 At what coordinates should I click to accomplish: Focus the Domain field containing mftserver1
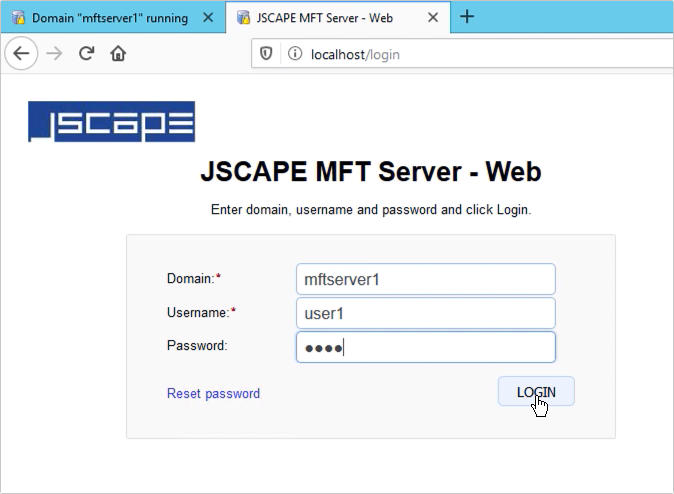pos(425,280)
